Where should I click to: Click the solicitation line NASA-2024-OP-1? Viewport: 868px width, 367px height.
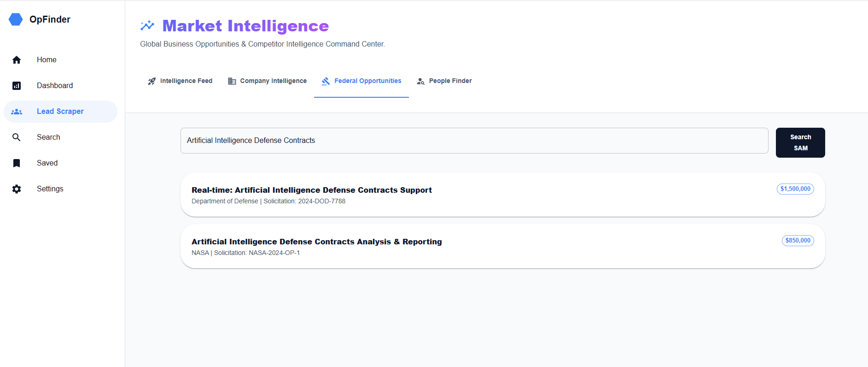pyautogui.click(x=245, y=253)
